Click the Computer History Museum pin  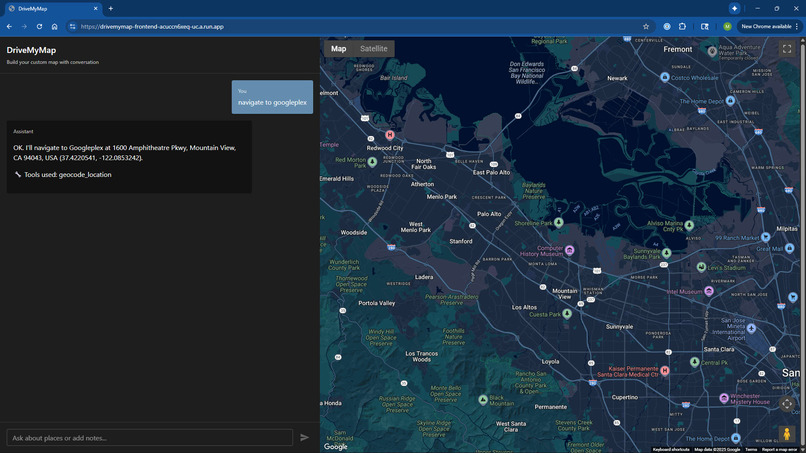coord(569,250)
